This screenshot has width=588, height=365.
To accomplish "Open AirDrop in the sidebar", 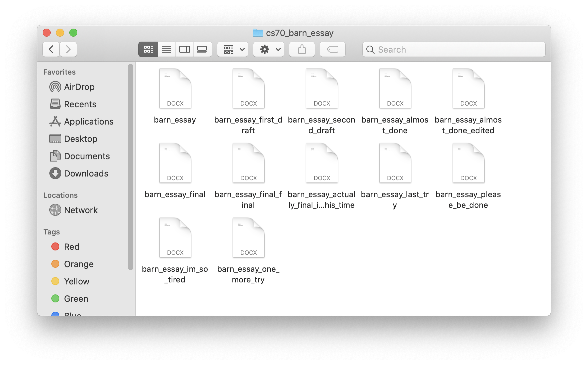I will [x=79, y=87].
